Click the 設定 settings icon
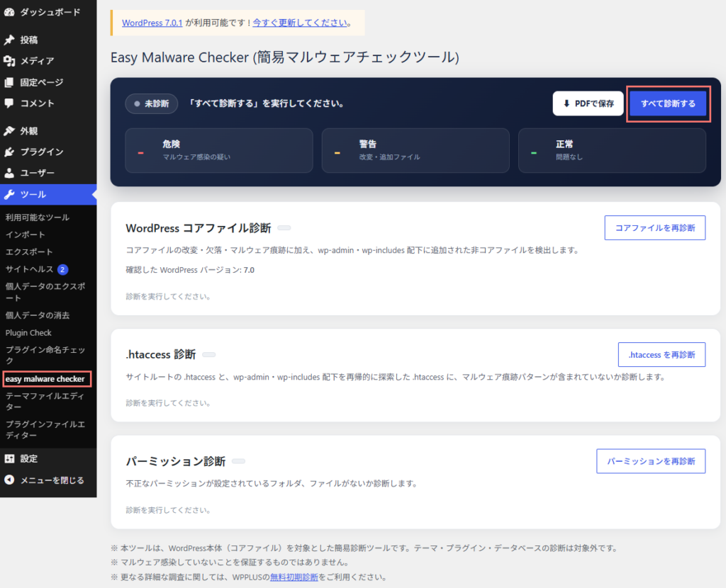The height and width of the screenshot is (588, 726). point(9,458)
